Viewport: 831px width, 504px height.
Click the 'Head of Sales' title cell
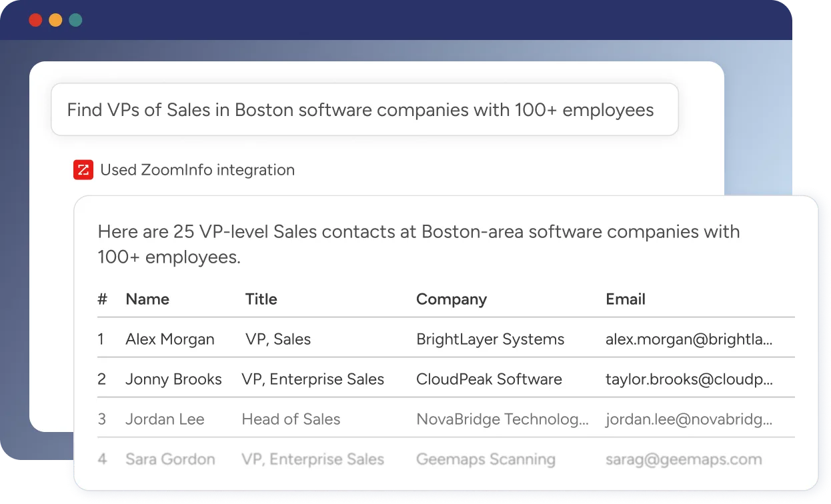pos(291,419)
